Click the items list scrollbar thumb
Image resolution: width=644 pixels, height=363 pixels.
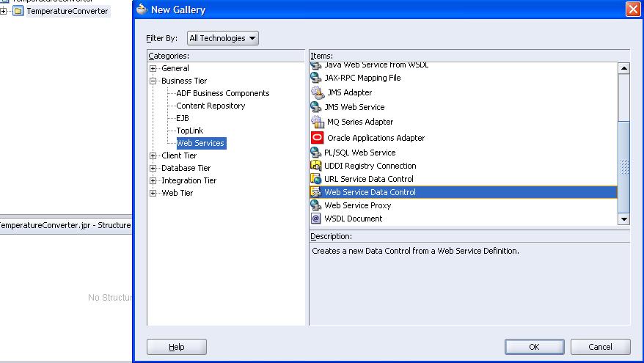point(624,167)
